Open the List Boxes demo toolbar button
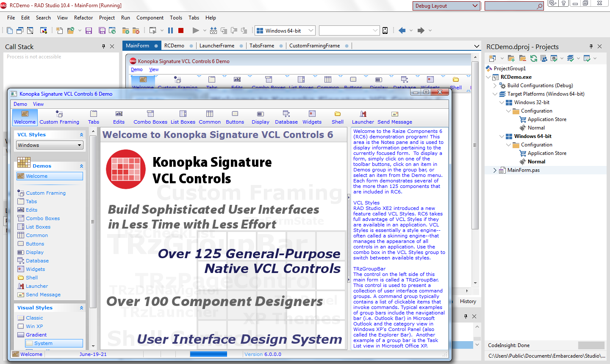This screenshot has width=610, height=364. (183, 118)
